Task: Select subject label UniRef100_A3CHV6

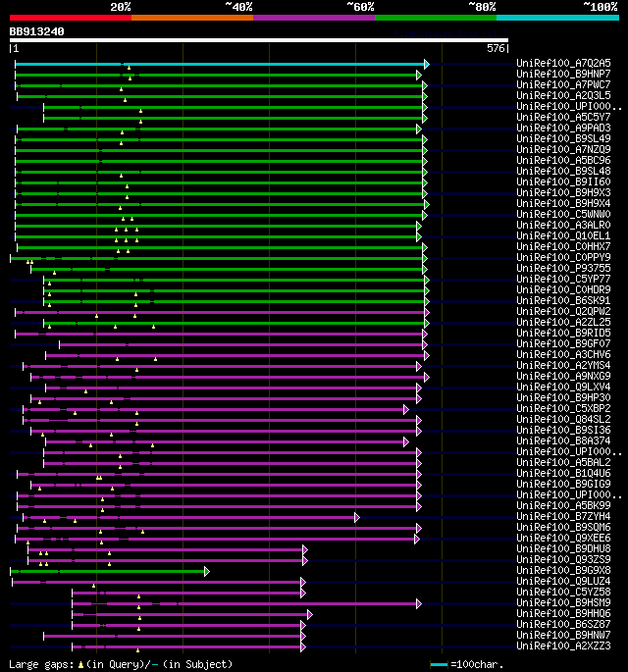Action: [563, 354]
